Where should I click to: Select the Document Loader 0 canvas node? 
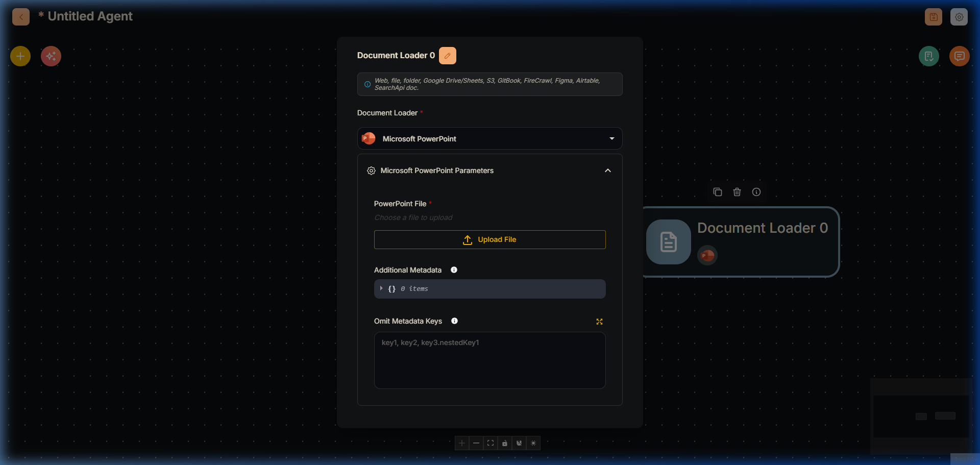[x=742, y=242]
